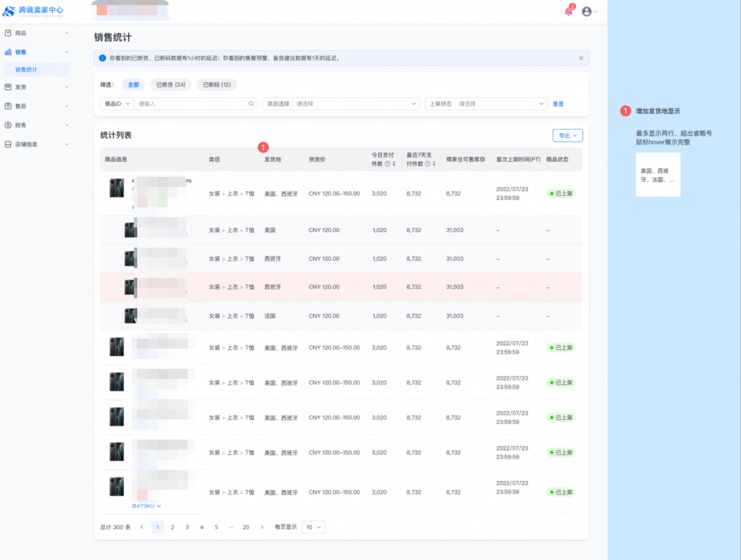Click the 导出 export button
Screen dimensions: 741x560
(567, 136)
